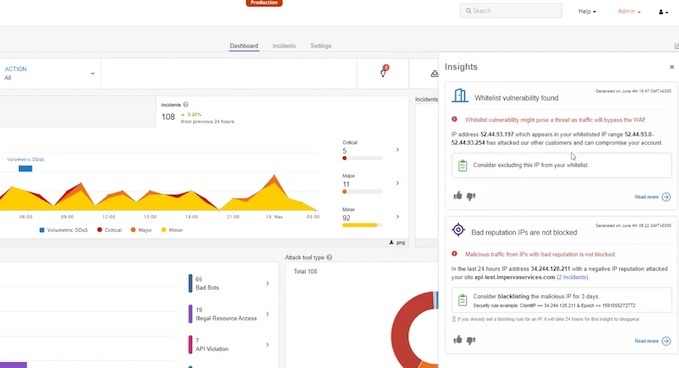
Task: Close the Insights panel
Action: click(x=672, y=67)
